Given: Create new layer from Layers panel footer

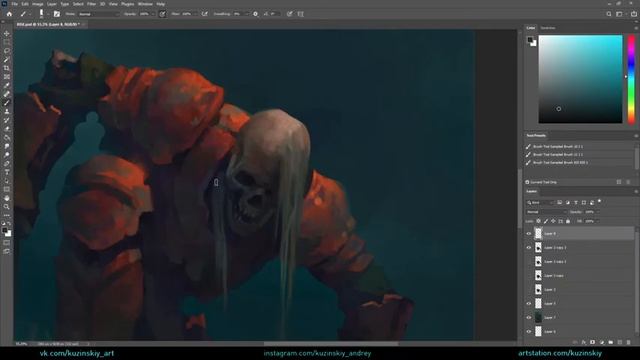Looking at the screenshot, I should (x=620, y=342).
